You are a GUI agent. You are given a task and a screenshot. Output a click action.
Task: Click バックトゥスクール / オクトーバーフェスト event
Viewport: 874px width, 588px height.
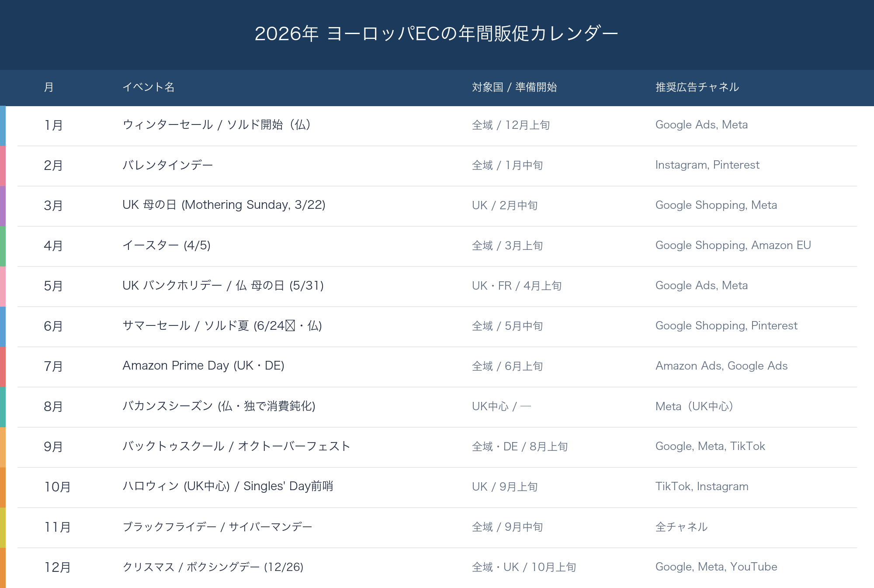pos(236,446)
